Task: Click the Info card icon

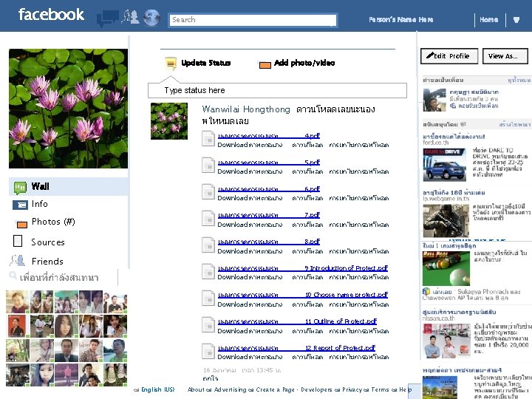Action: pos(20,205)
